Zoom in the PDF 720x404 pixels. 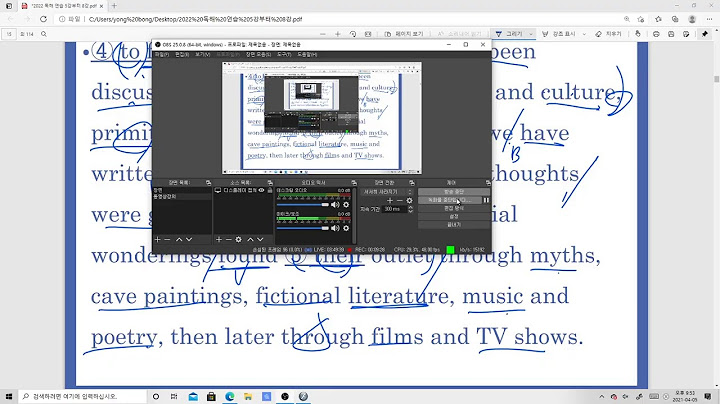pyautogui.click(x=338, y=34)
